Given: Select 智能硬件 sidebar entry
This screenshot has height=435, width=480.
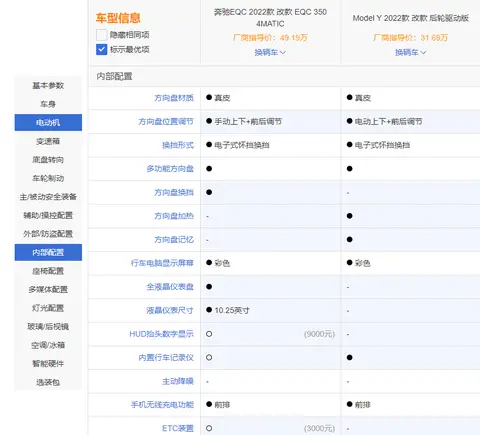Looking at the screenshot, I should coord(48,363).
